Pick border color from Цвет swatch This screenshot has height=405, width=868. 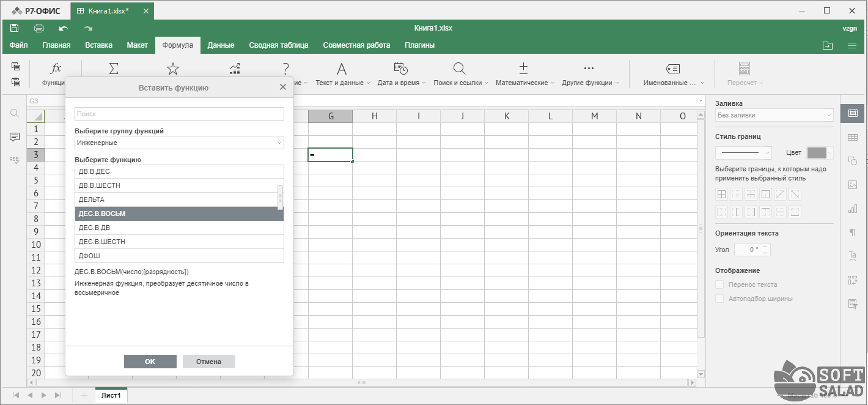coord(821,153)
